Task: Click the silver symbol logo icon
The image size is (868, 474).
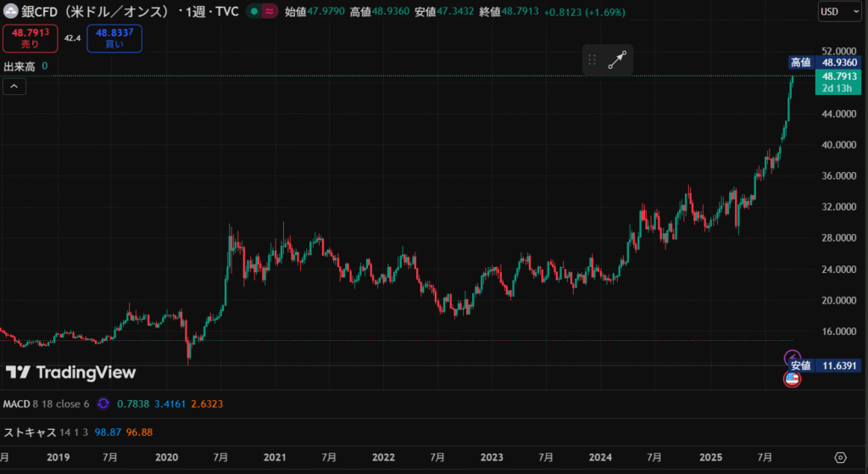Action: tap(11, 12)
